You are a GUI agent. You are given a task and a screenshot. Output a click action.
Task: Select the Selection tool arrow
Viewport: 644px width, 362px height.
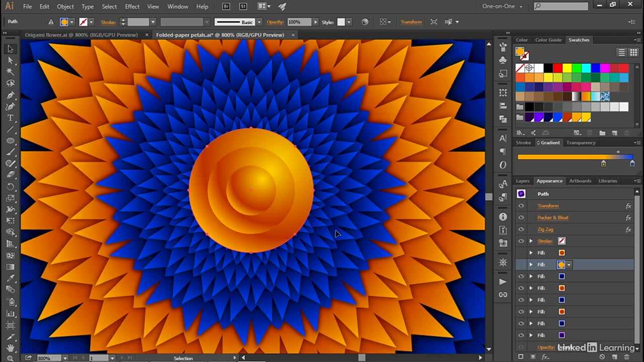click(10, 49)
